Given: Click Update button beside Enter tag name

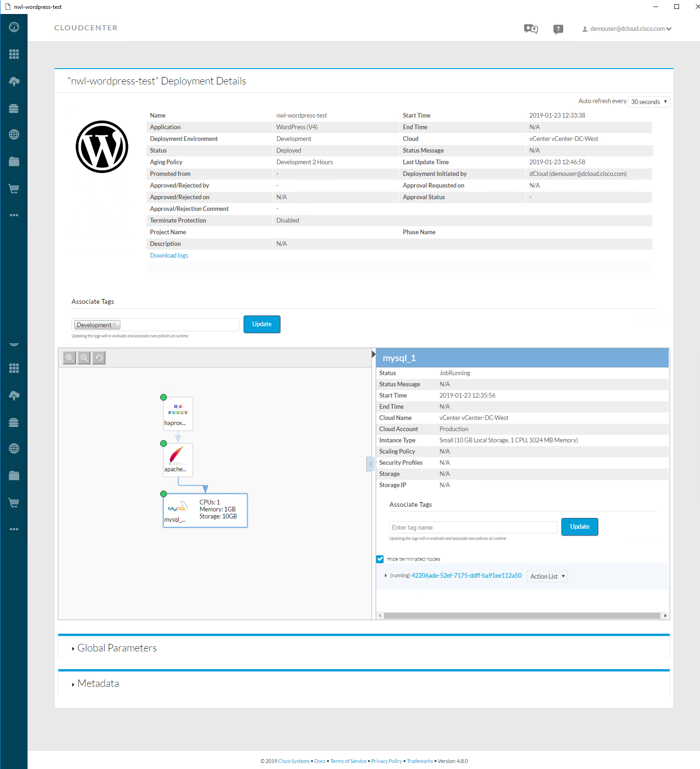Looking at the screenshot, I should click(580, 527).
